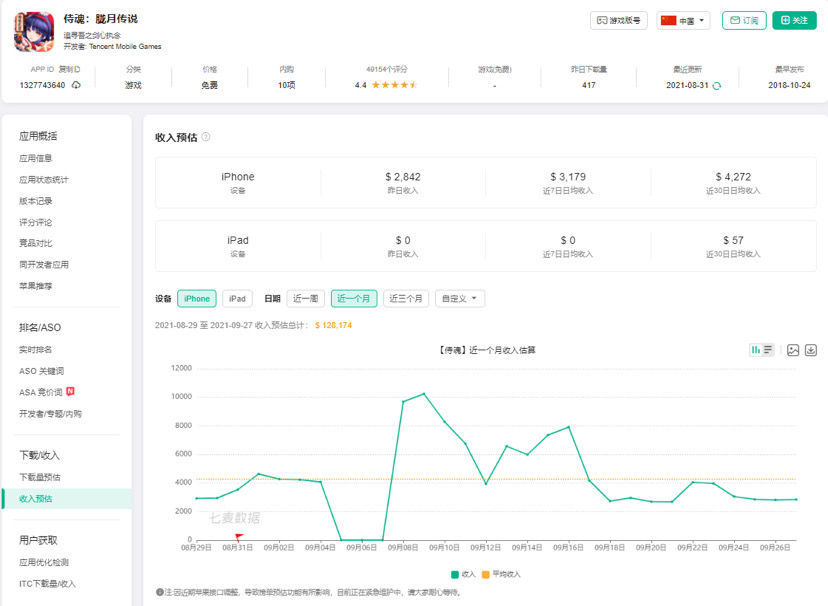Viewport: 828px width, 606px height.
Task: Switch chart to bar view icon
Action: [756, 350]
